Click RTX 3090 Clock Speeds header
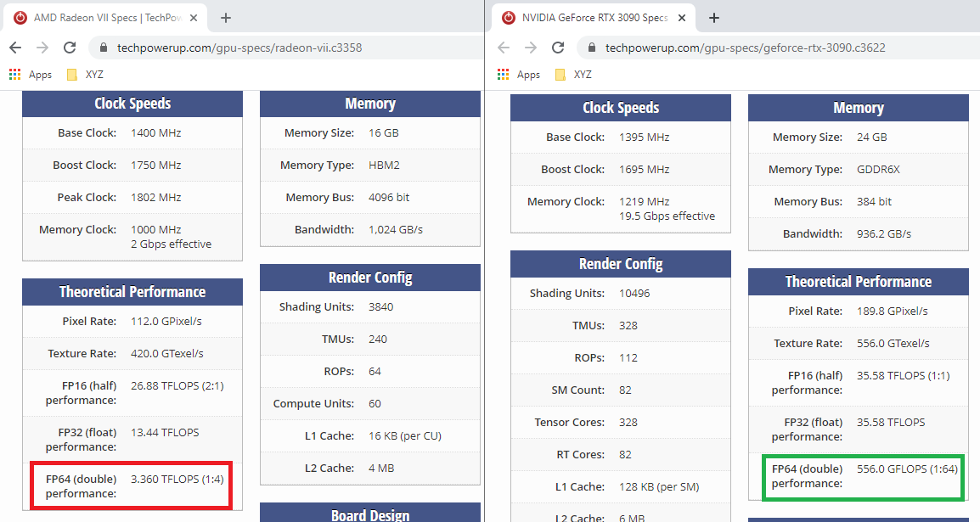Image resolution: width=980 pixels, height=522 pixels. 621,108
